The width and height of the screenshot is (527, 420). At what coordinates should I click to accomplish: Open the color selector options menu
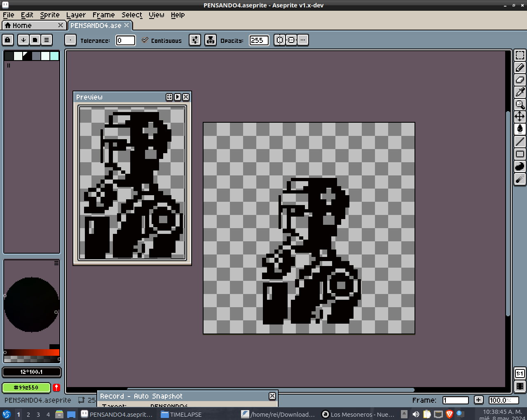coord(56,263)
